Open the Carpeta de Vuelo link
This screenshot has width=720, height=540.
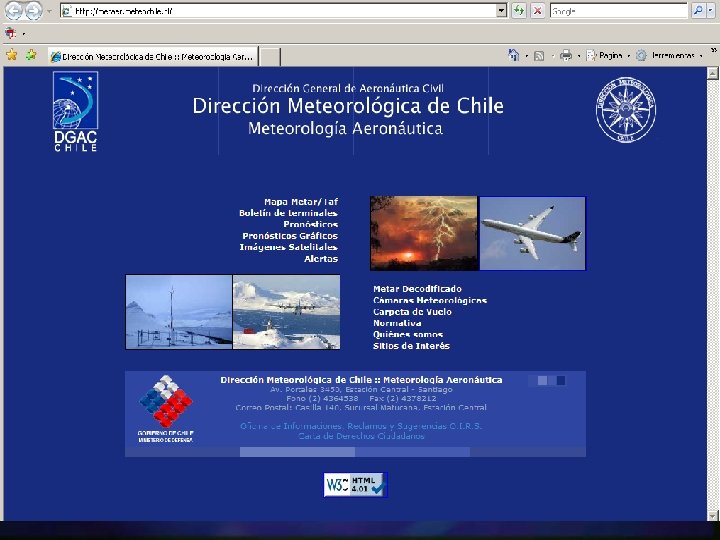412,312
